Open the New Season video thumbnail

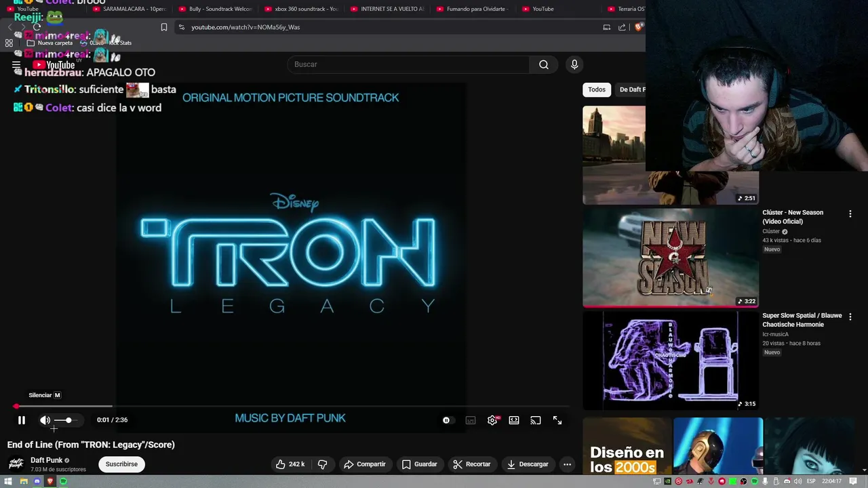click(x=671, y=257)
